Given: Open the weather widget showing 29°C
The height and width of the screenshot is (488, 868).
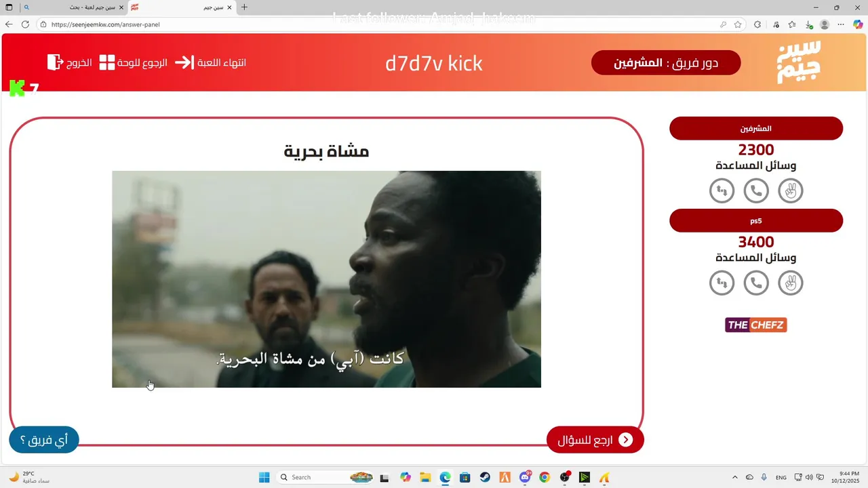Looking at the screenshot, I should point(28,477).
